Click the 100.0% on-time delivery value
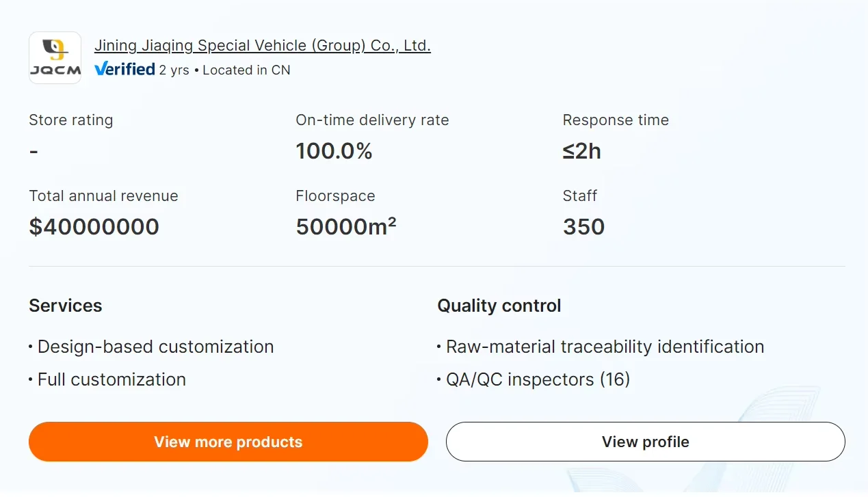 point(334,151)
